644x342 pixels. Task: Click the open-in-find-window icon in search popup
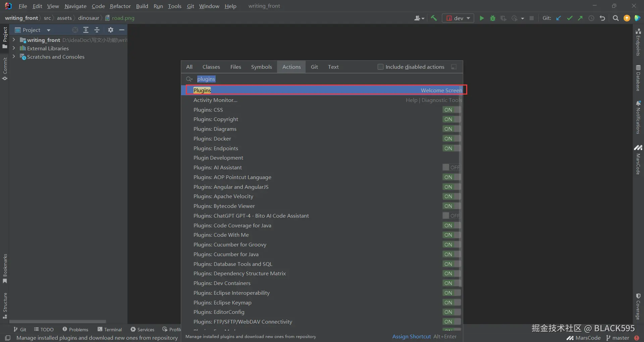click(x=454, y=67)
